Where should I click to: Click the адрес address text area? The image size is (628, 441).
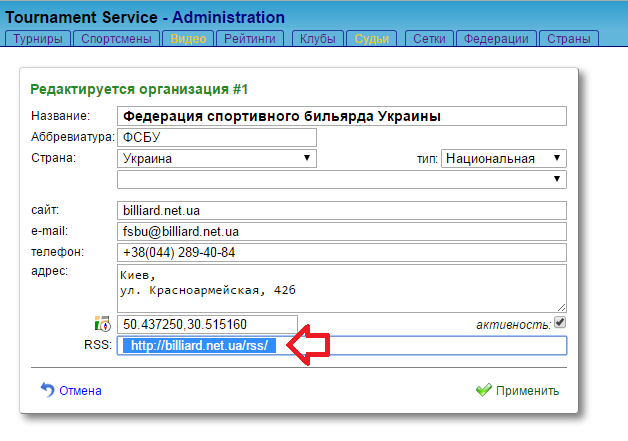pos(342,287)
